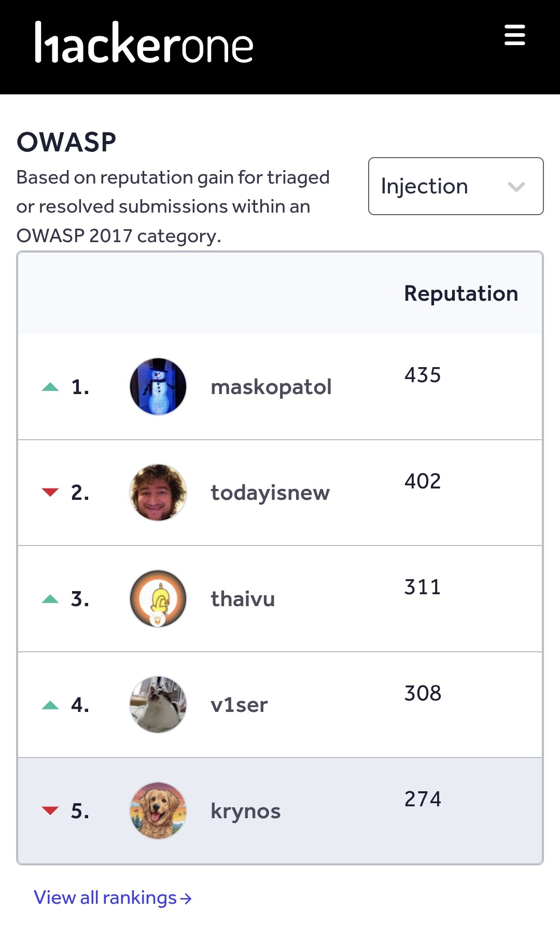Click the dropdown chevron next to Injection

[516, 187]
